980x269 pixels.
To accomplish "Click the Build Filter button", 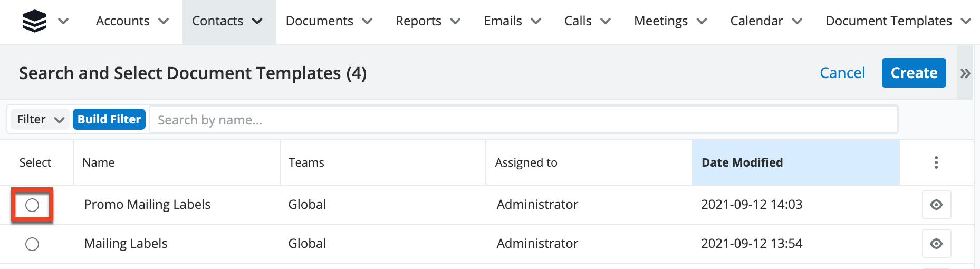I will 109,120.
